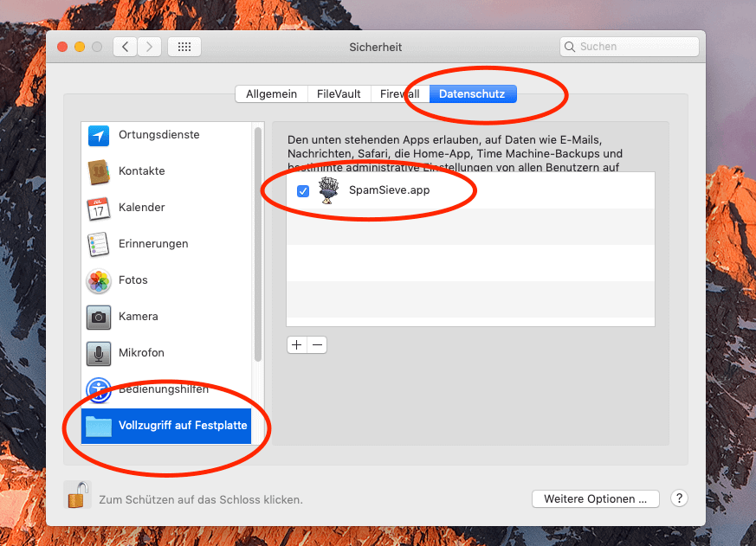Remove app with the minus button
756x546 pixels.
(x=318, y=345)
